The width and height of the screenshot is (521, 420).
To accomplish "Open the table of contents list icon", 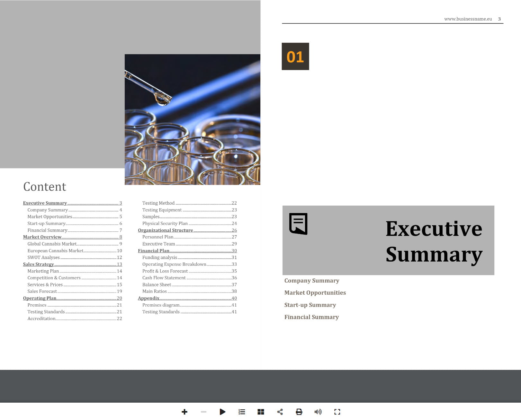I will [x=242, y=412].
